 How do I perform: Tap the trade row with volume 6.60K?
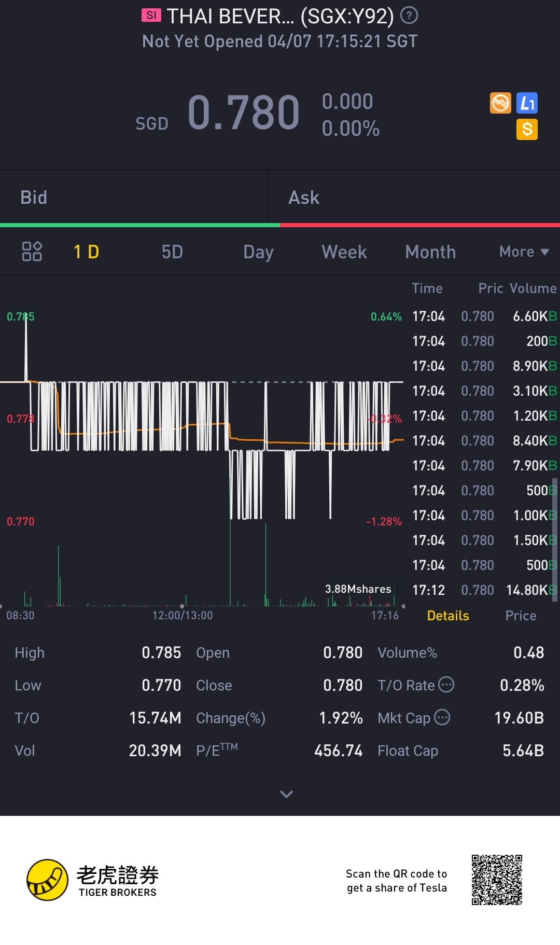(x=484, y=316)
